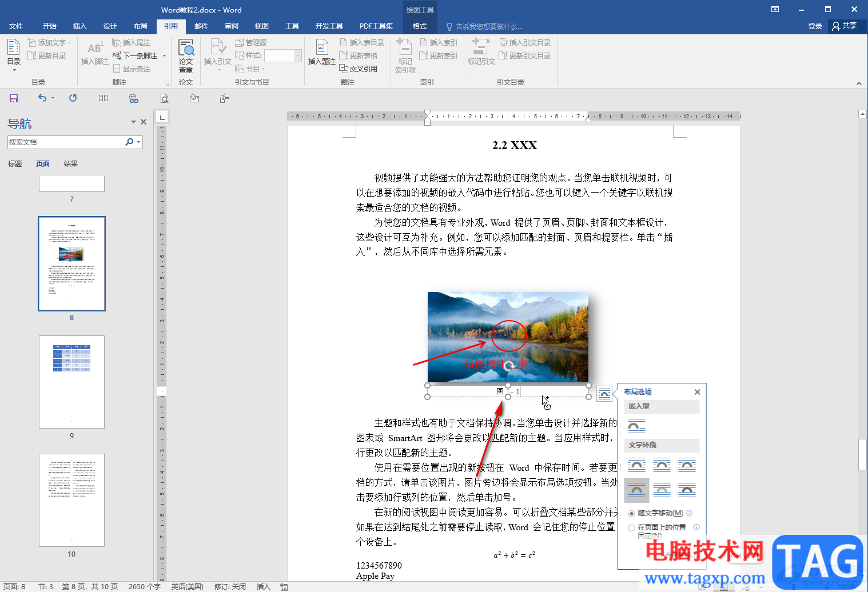
Task: Open the 下一条脚注 dropdown arrow
Action: [x=165, y=56]
